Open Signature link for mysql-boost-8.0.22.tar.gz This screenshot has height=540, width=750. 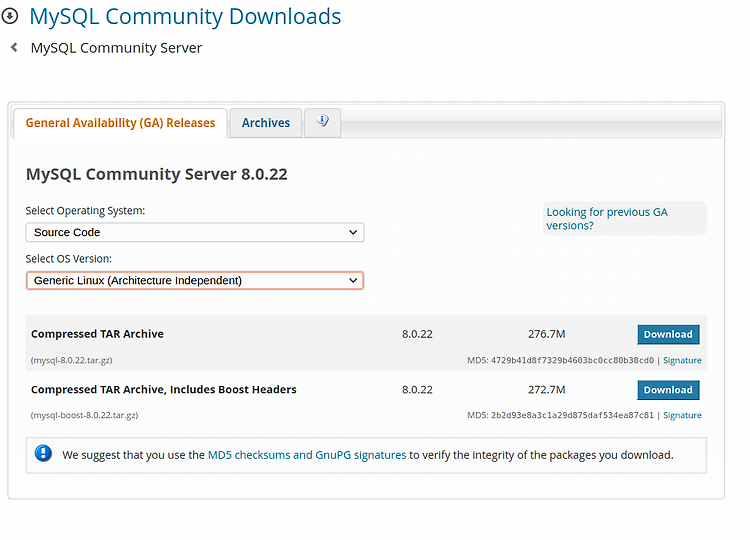point(682,415)
